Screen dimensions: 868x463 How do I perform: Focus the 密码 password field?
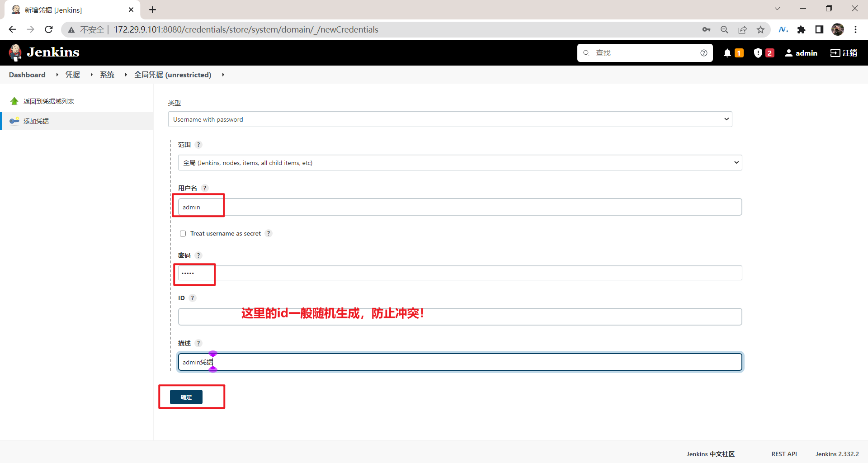click(460, 273)
